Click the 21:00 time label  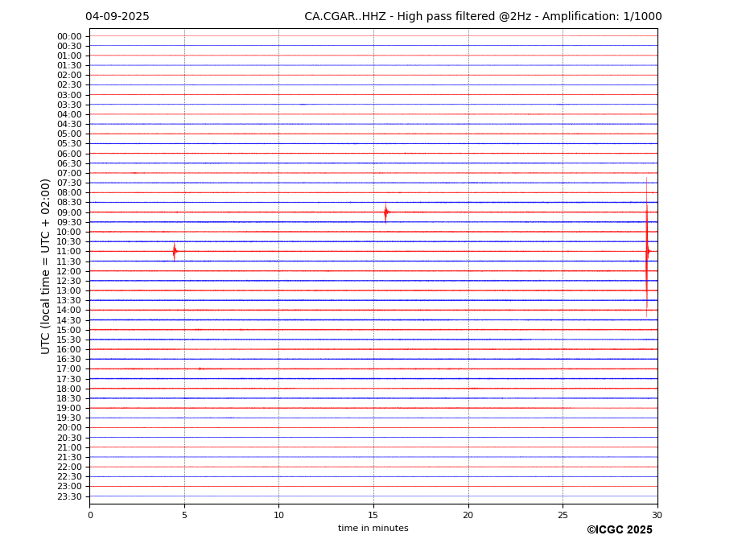tap(69, 447)
